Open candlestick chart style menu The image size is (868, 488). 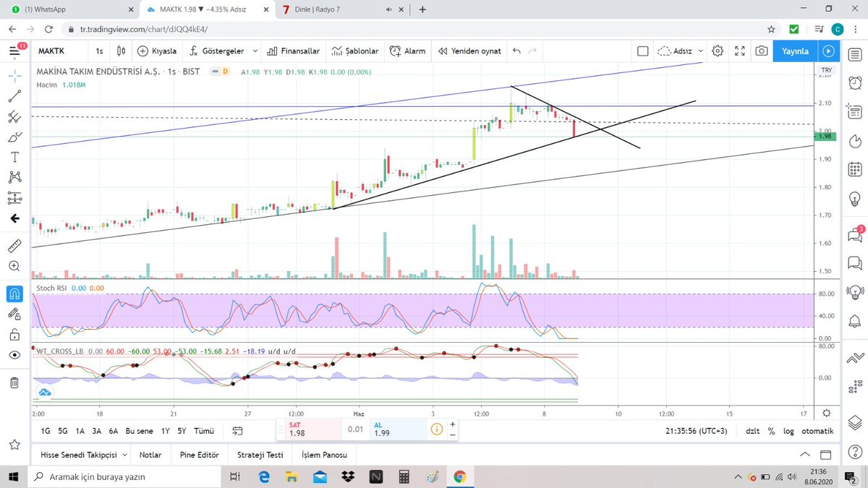(122, 51)
